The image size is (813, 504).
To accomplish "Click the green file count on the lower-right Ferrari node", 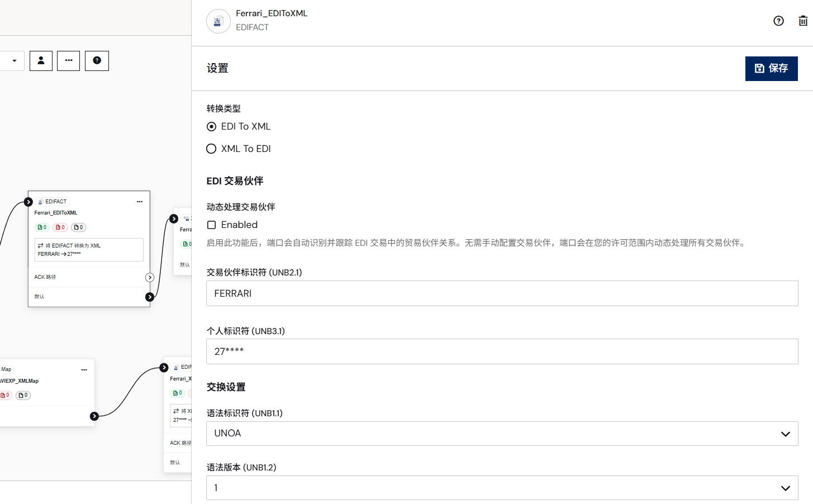I will point(177,393).
